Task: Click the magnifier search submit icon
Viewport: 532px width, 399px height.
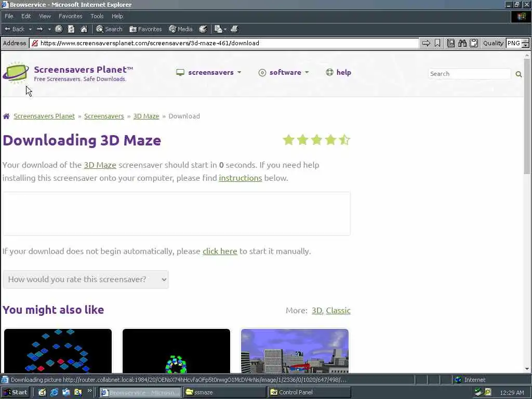Action: pyautogui.click(x=518, y=74)
